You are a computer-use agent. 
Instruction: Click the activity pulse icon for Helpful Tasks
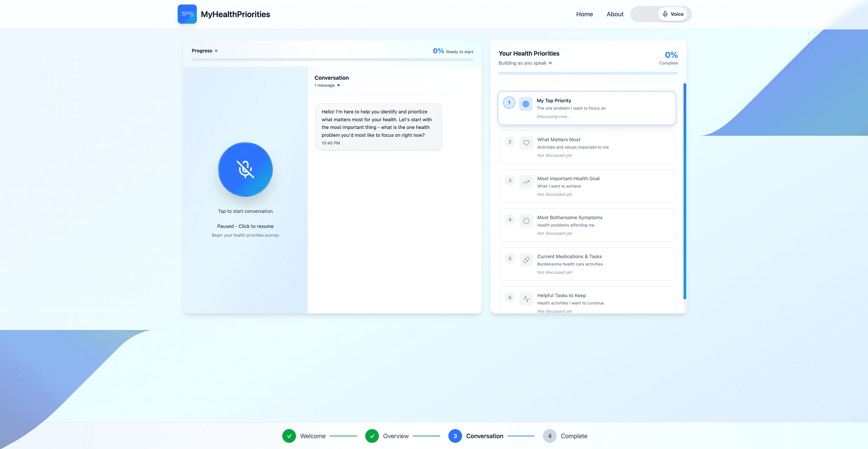pos(526,299)
